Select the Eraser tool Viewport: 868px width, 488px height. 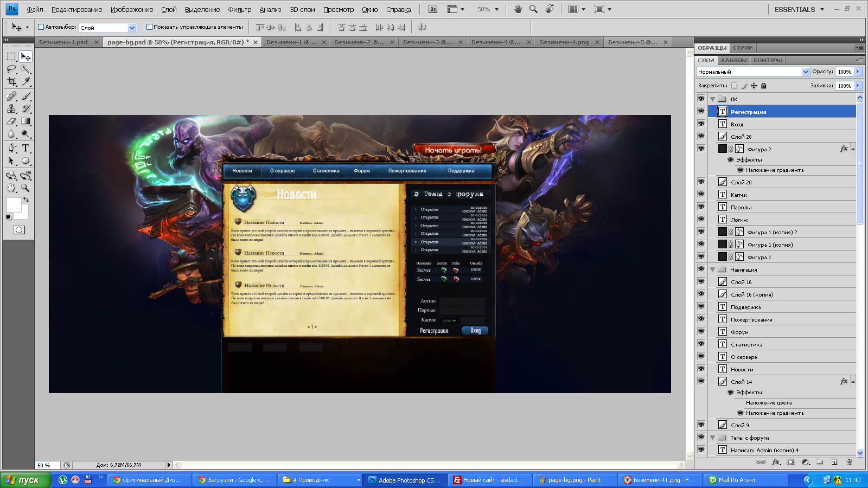(11, 121)
